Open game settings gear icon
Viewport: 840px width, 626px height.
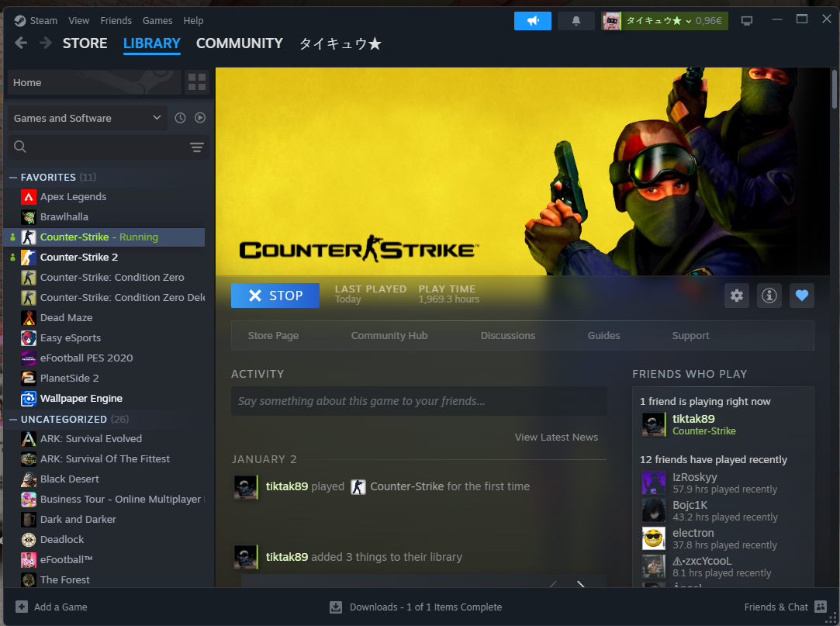(x=737, y=296)
